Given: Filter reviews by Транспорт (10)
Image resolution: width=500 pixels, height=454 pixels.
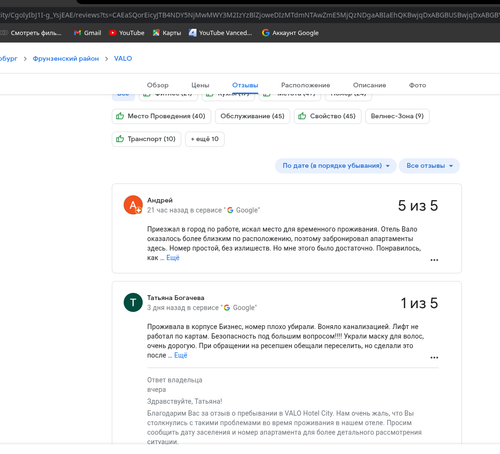Looking at the screenshot, I should (x=146, y=139).
